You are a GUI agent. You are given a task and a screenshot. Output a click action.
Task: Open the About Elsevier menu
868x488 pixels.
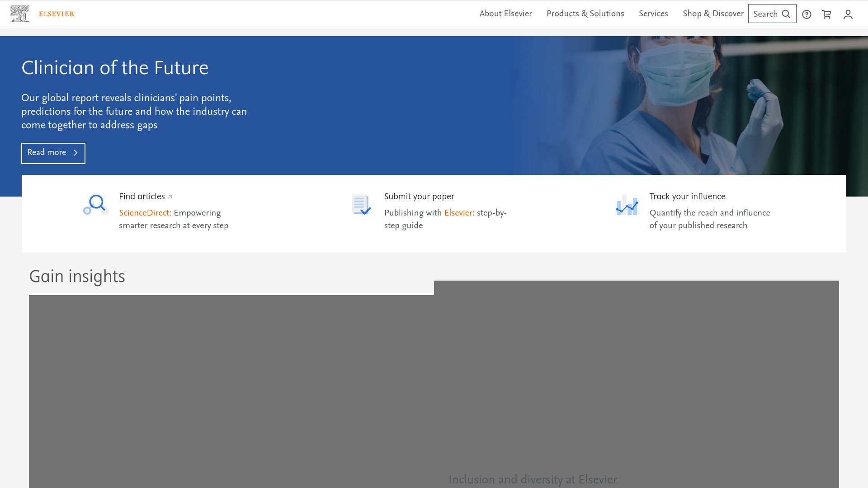505,14
